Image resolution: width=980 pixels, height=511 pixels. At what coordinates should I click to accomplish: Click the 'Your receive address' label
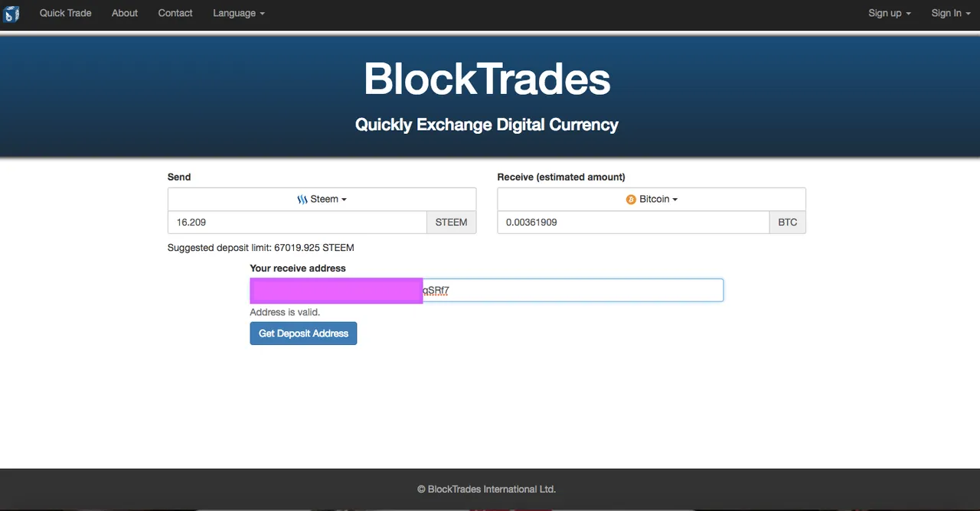pyautogui.click(x=298, y=269)
